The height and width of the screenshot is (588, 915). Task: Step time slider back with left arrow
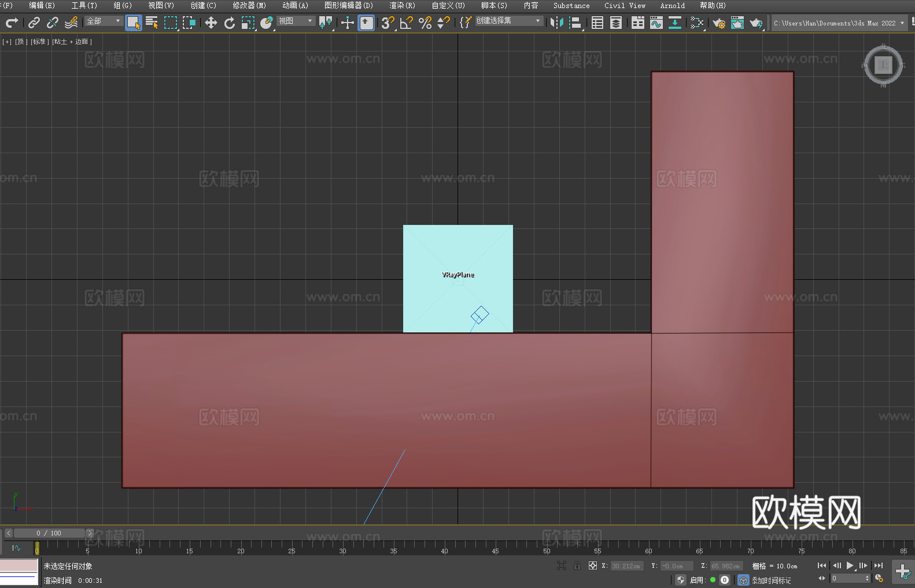9,533
